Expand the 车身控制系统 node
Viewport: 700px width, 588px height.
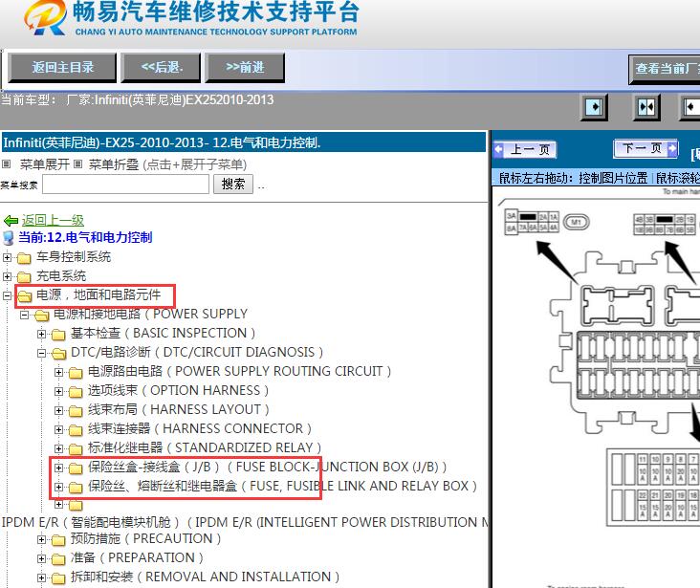coord(7,257)
